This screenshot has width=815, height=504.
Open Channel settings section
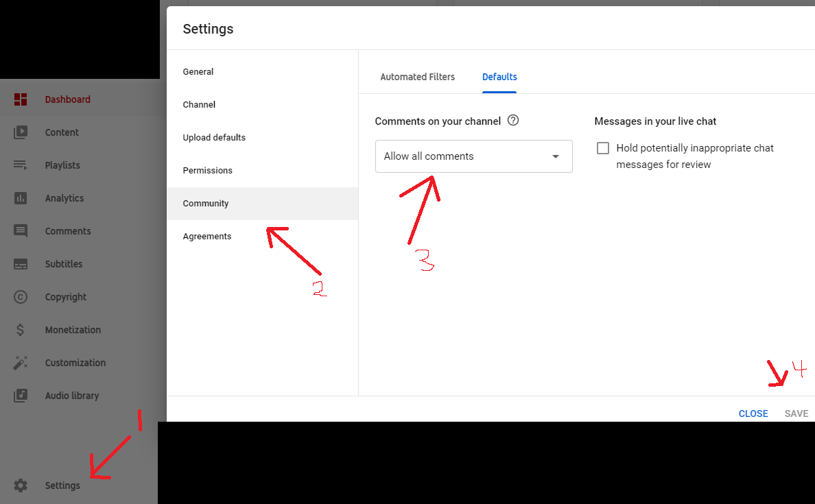coord(263,104)
